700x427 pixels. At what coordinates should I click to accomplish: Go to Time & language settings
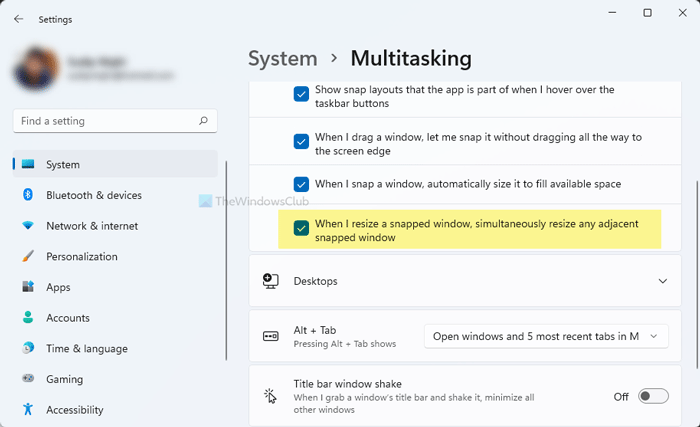86,349
